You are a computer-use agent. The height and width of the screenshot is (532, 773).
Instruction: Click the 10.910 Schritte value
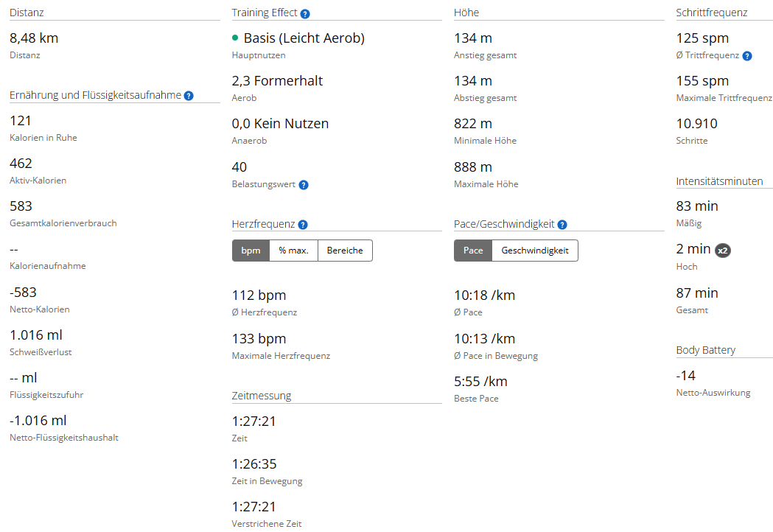pos(697,124)
